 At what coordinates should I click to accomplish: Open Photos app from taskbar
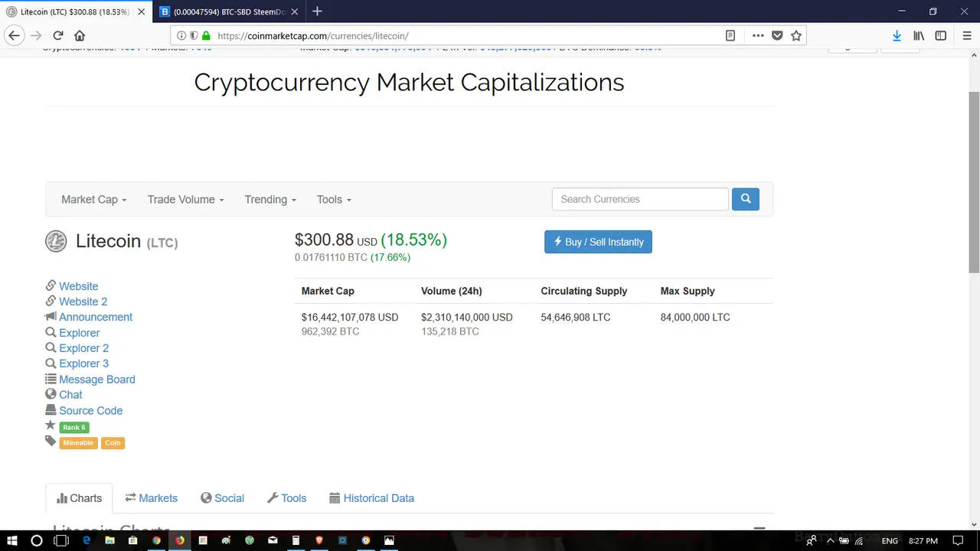[389, 540]
